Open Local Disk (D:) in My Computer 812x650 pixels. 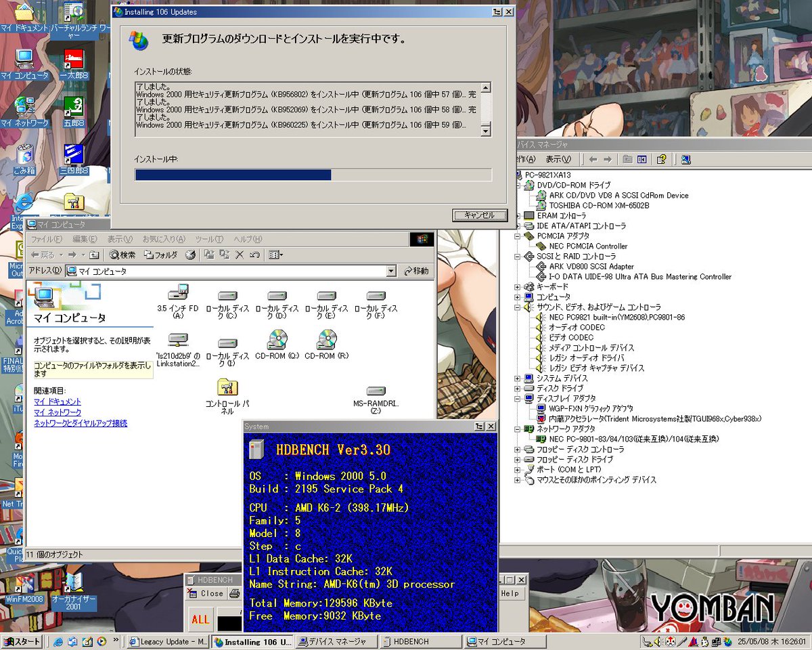pos(277,303)
